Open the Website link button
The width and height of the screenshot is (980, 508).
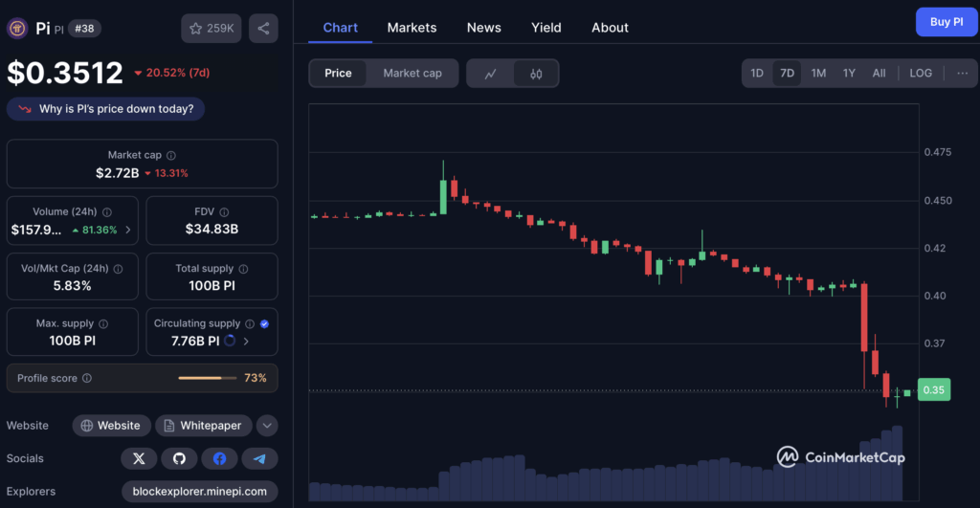click(x=111, y=426)
